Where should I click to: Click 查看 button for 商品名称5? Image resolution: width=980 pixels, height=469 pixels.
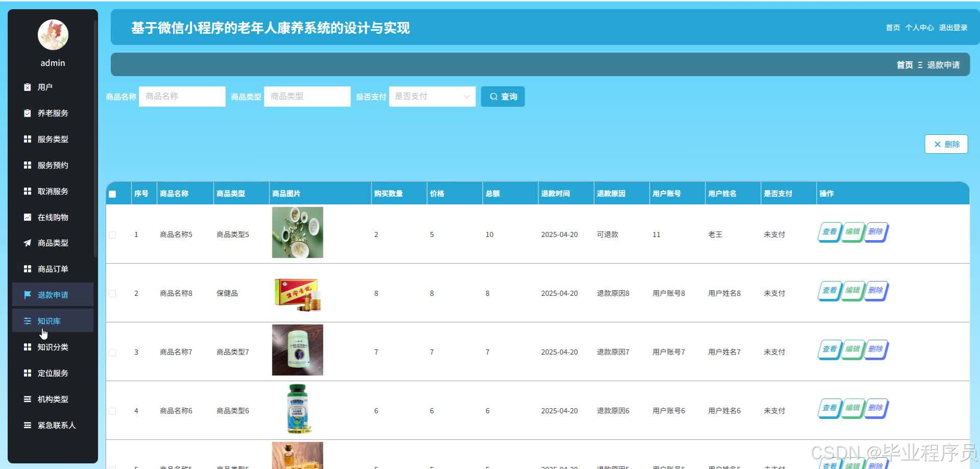pos(829,232)
